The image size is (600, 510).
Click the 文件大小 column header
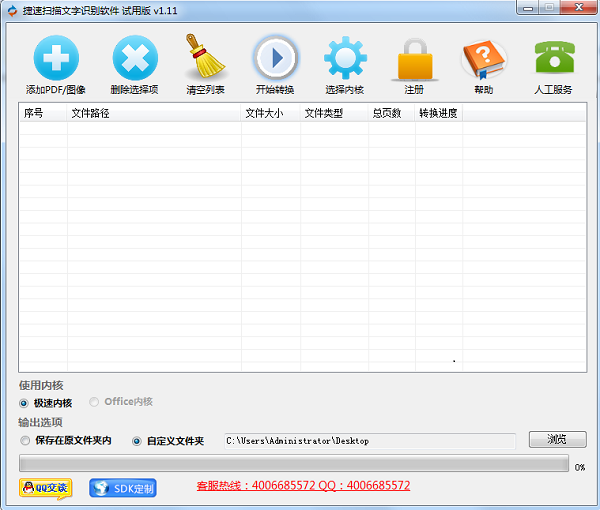(271, 113)
